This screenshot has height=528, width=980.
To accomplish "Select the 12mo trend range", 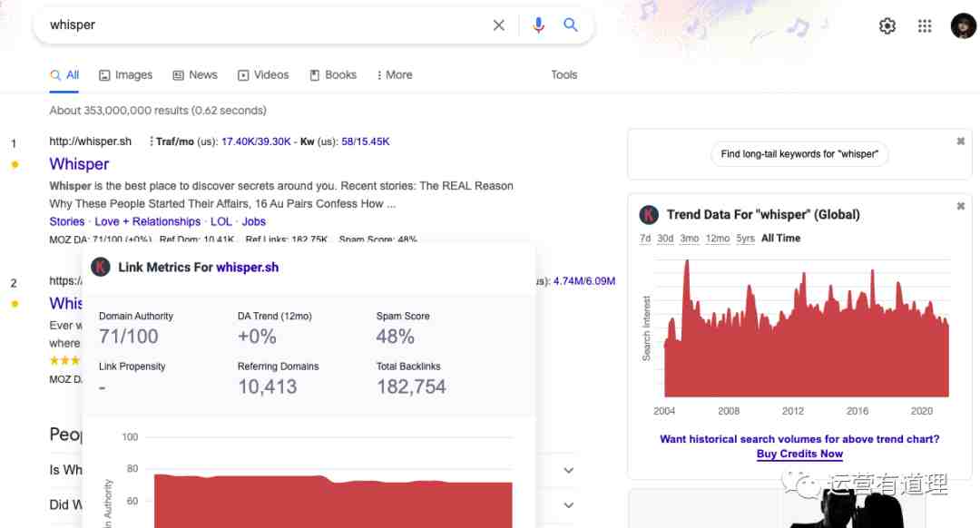I will pos(718,239).
